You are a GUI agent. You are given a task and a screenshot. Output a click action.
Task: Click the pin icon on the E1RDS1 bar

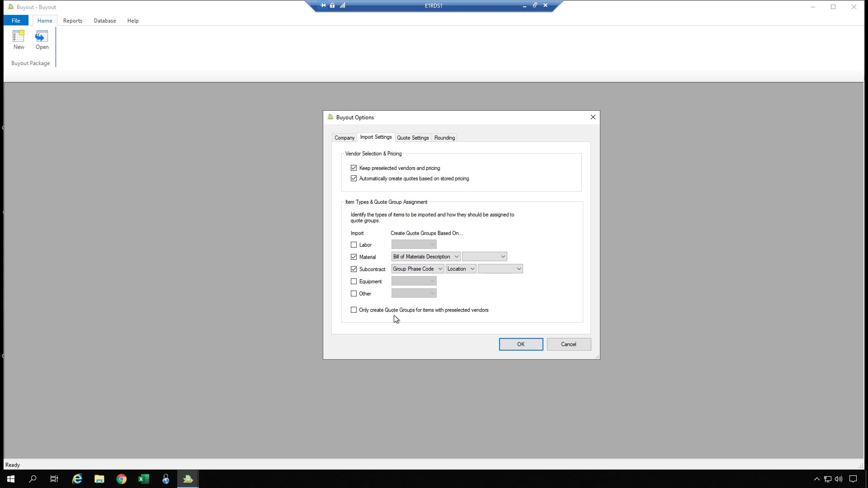tap(323, 5)
